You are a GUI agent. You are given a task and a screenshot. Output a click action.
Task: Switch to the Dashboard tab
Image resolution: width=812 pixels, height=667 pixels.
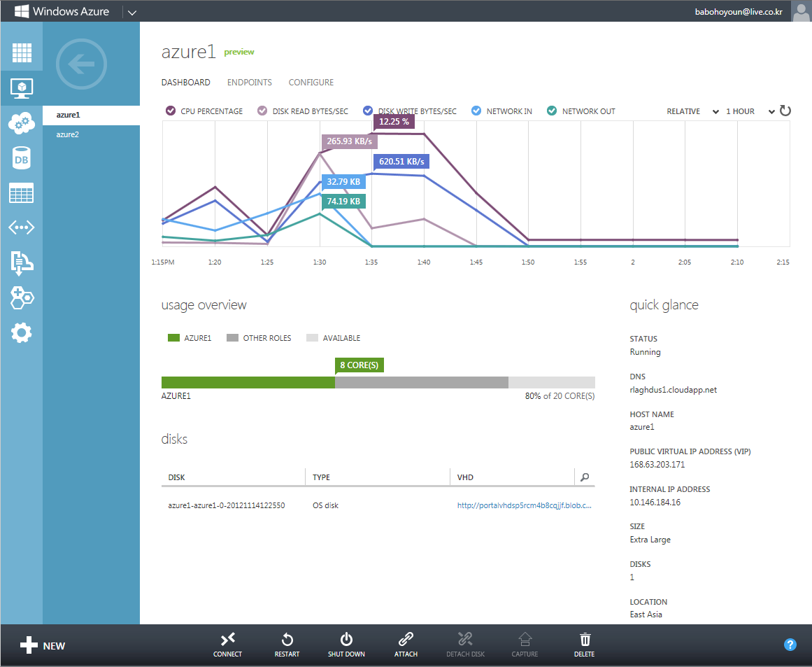click(x=185, y=83)
